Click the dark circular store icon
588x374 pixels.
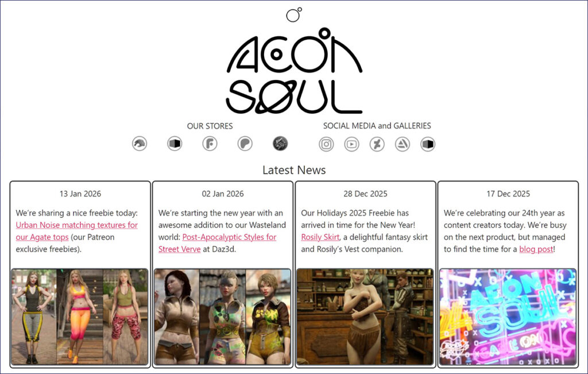tap(280, 144)
